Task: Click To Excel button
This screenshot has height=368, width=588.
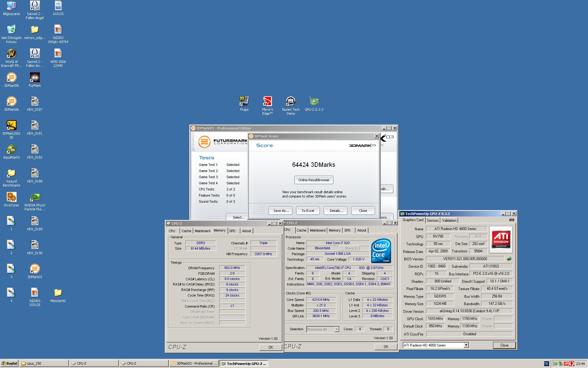Action: coord(308,211)
